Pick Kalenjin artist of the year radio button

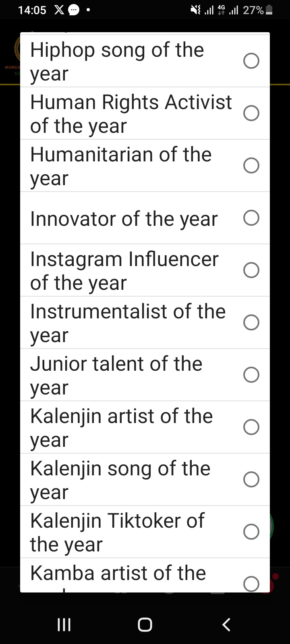251,427
